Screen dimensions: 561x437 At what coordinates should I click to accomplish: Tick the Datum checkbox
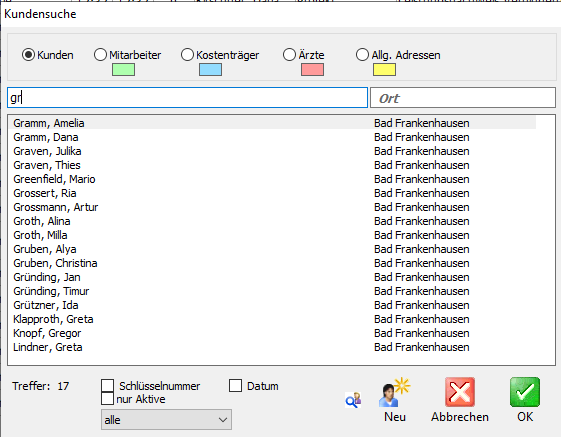click(x=235, y=386)
